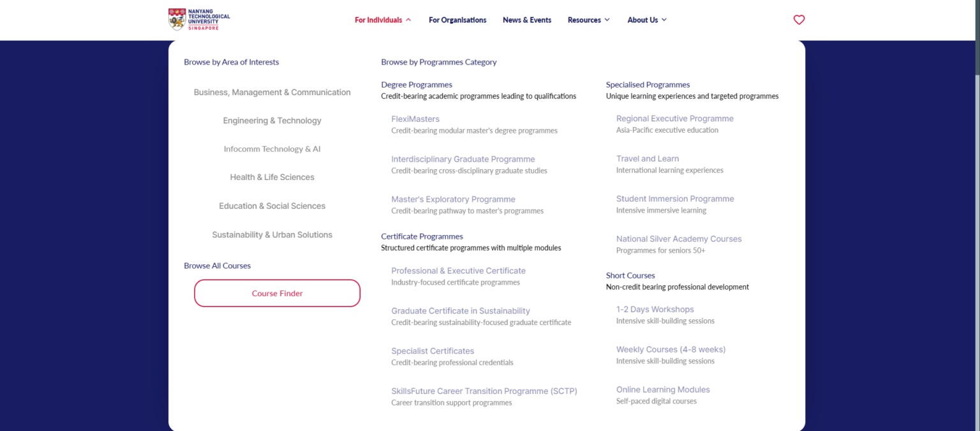Select SkillsFuture Career Transition Programme (SCTP)
The image size is (980, 431).
tap(484, 391)
